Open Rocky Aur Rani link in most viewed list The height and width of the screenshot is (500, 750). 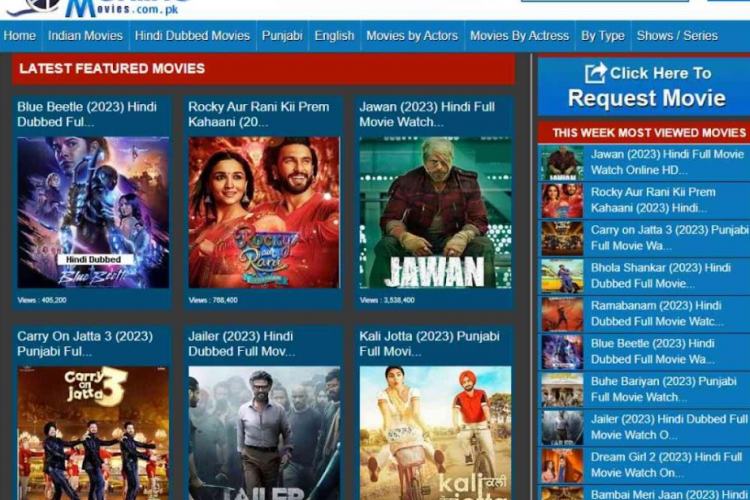pos(653,200)
